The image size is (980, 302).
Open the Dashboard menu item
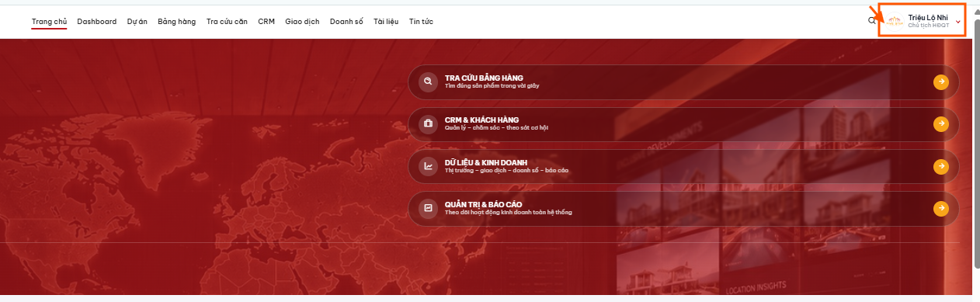[x=97, y=21]
